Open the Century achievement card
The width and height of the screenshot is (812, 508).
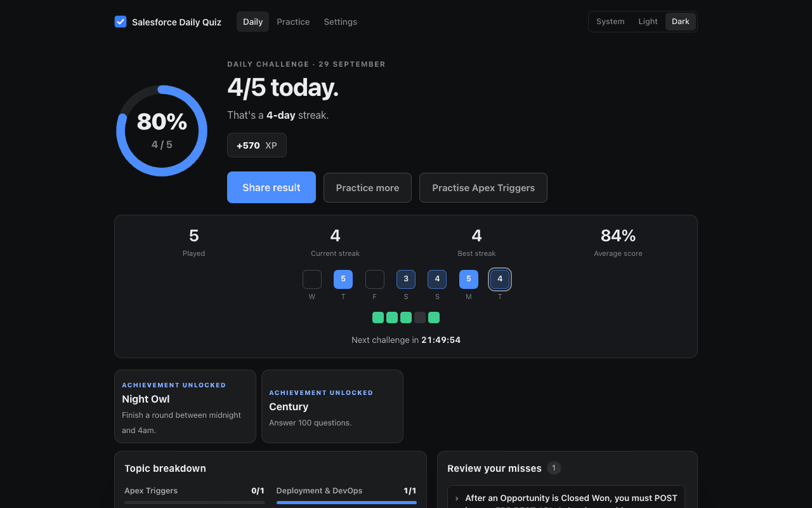point(332,406)
